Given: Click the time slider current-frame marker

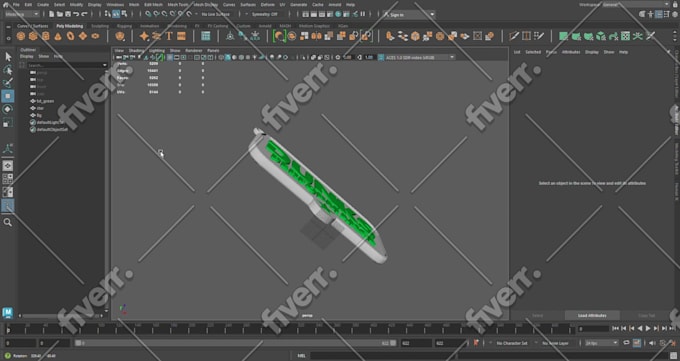Looking at the screenshot, I should 7,329.
